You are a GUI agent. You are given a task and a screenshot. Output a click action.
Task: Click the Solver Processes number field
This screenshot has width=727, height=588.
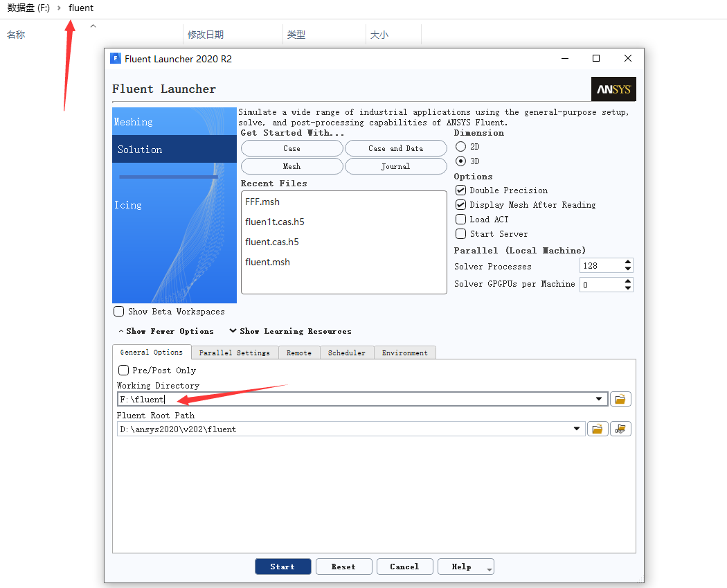coord(602,266)
